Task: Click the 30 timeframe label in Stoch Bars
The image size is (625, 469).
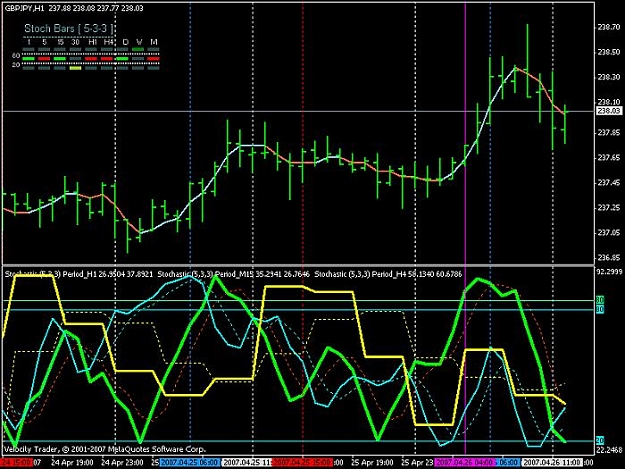Action: coord(75,42)
